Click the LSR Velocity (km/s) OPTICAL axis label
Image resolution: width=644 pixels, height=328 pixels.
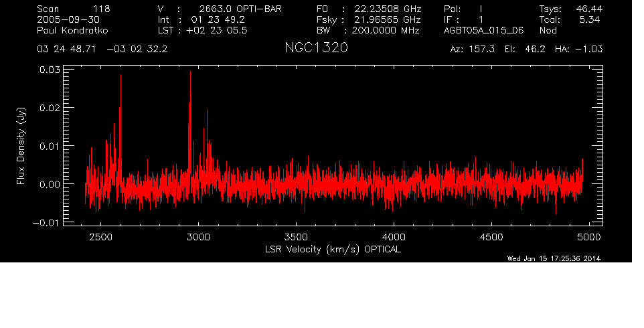[333, 250]
